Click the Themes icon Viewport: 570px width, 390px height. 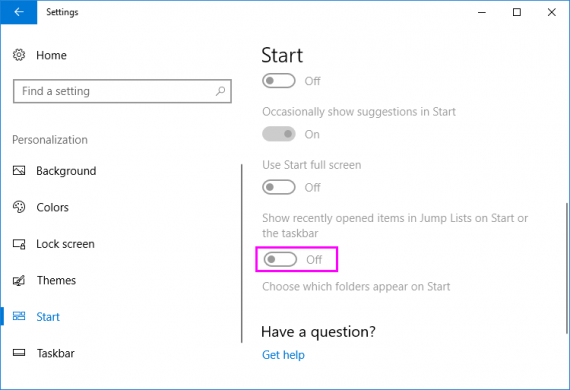pos(19,280)
